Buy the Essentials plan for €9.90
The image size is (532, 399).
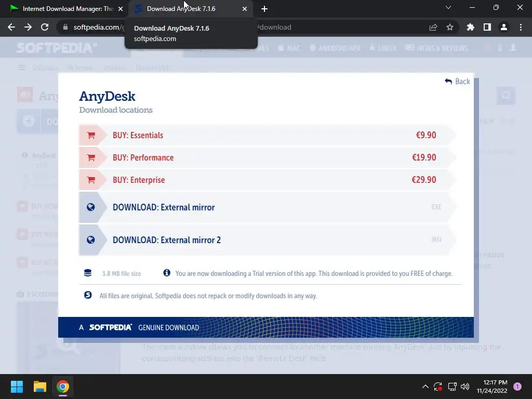pyautogui.click(x=268, y=136)
